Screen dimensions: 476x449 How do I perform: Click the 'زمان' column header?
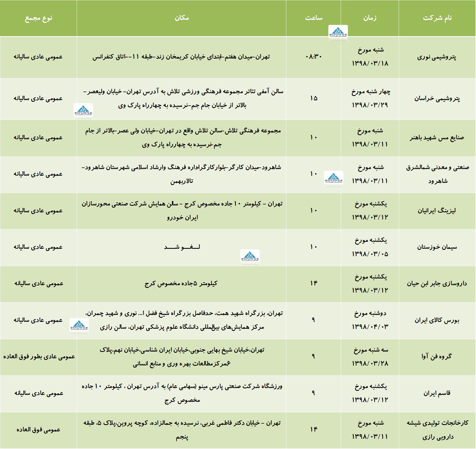[370, 18]
